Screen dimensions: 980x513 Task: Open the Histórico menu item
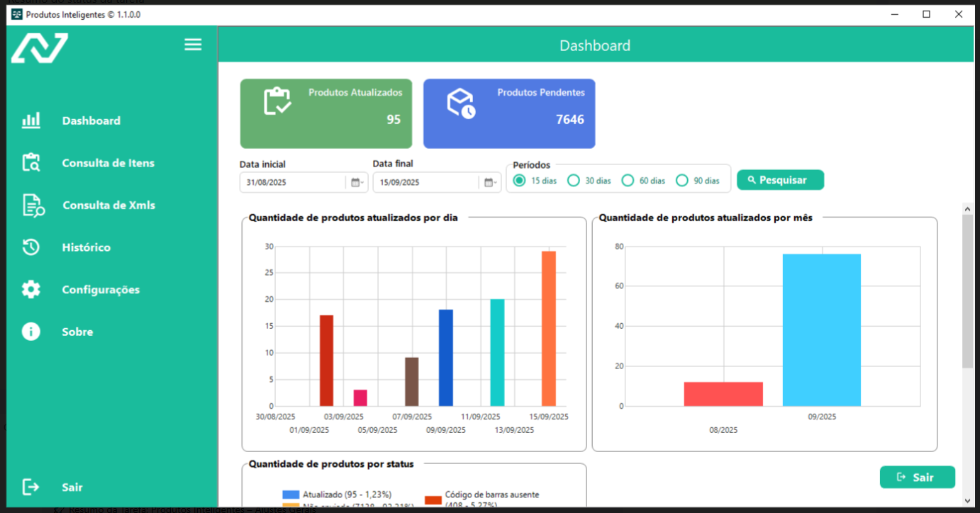click(x=86, y=247)
